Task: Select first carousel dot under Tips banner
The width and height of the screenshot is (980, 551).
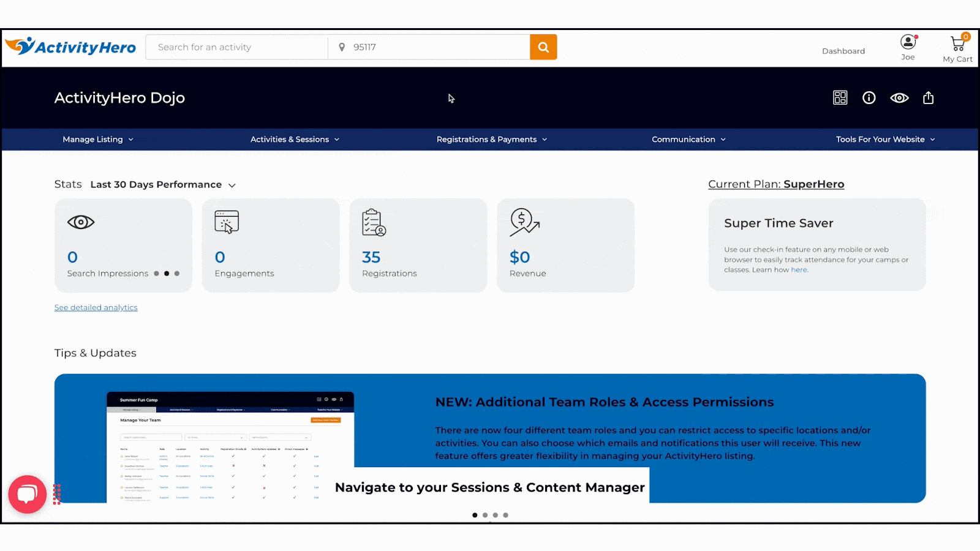Action: coord(475,515)
